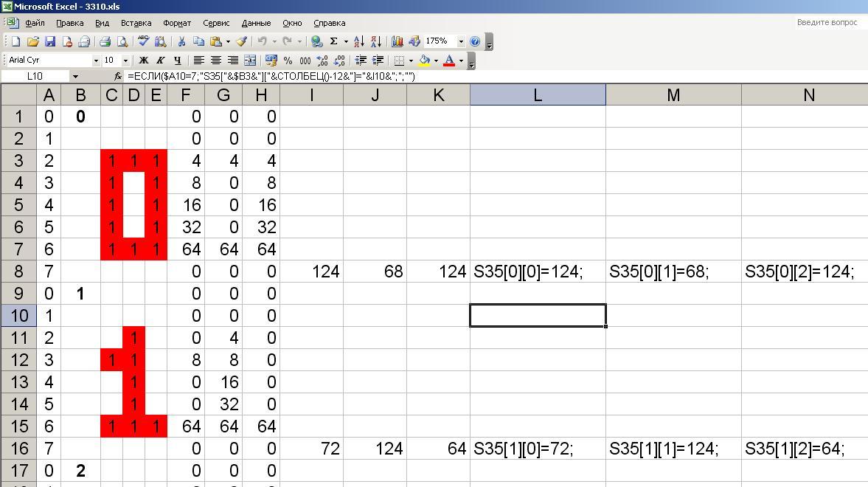
Task: Open the AutoSum functions dropdown arrow
Action: [x=346, y=41]
